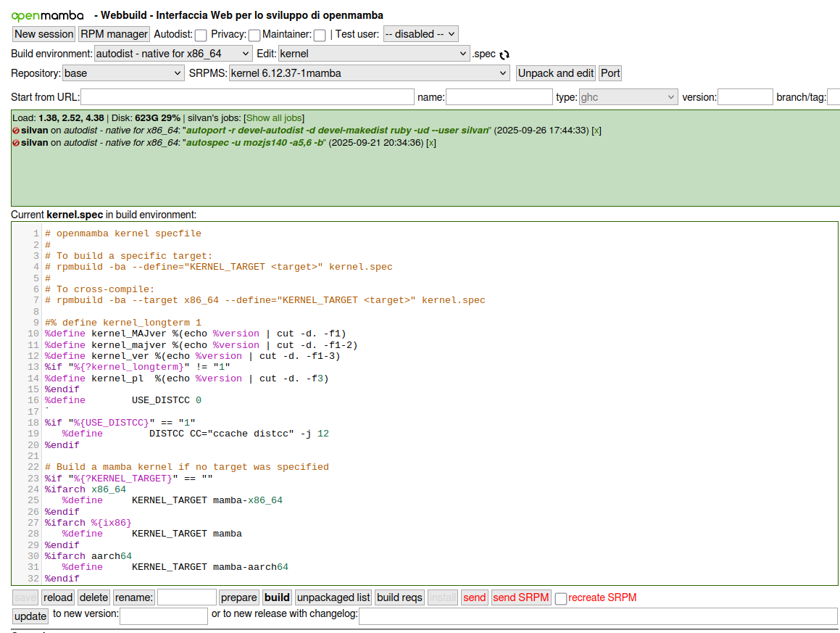Open the autoport -r devel-autodist job link

(x=338, y=131)
